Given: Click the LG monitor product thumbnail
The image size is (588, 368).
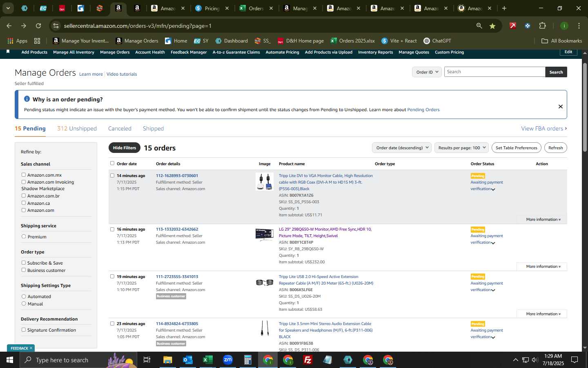Looking at the screenshot, I should pos(264,235).
